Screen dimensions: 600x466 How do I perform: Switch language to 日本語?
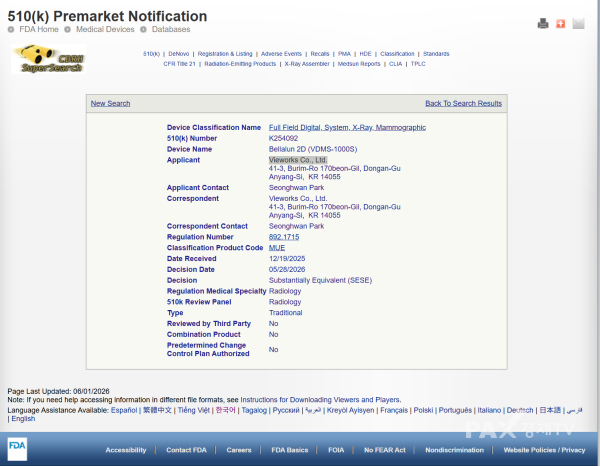tap(550, 410)
